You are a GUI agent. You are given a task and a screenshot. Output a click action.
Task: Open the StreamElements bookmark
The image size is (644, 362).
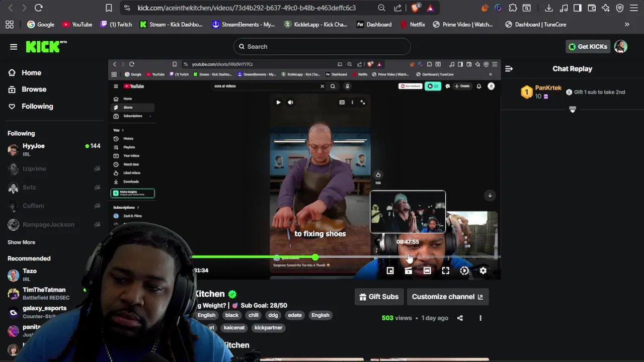point(243,24)
